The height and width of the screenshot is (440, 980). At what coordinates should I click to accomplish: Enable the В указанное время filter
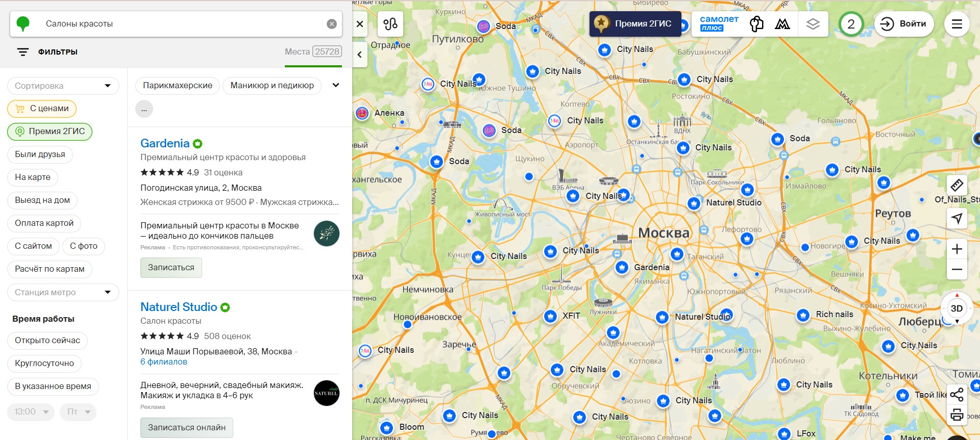(53, 386)
